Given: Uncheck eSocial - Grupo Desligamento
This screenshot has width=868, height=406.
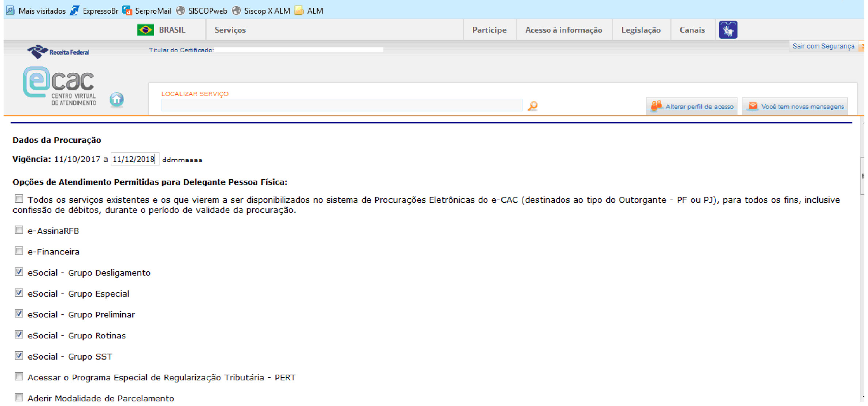Looking at the screenshot, I should click(19, 272).
